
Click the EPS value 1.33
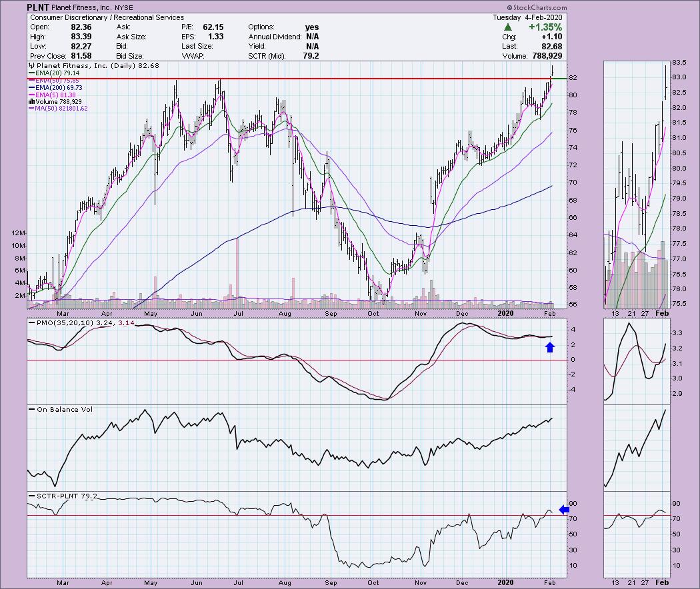pyautogui.click(x=215, y=37)
